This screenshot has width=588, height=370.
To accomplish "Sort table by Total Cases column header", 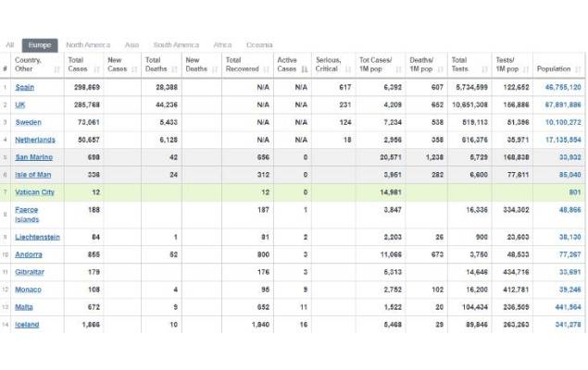I will pos(76,65).
